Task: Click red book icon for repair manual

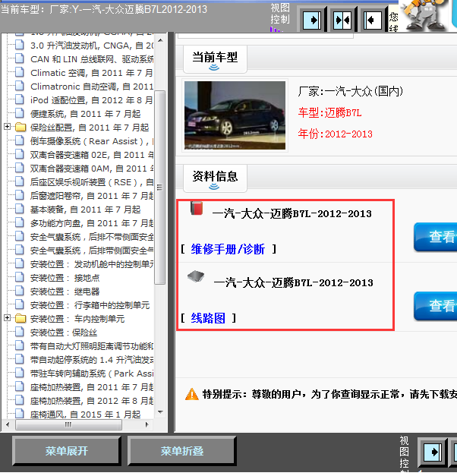Action: click(197, 209)
